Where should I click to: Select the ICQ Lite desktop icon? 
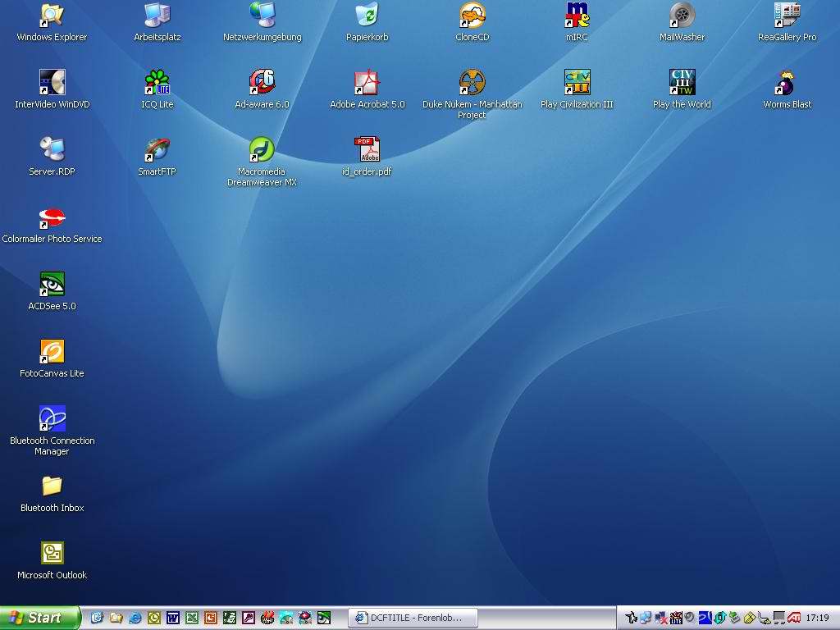coord(157,83)
